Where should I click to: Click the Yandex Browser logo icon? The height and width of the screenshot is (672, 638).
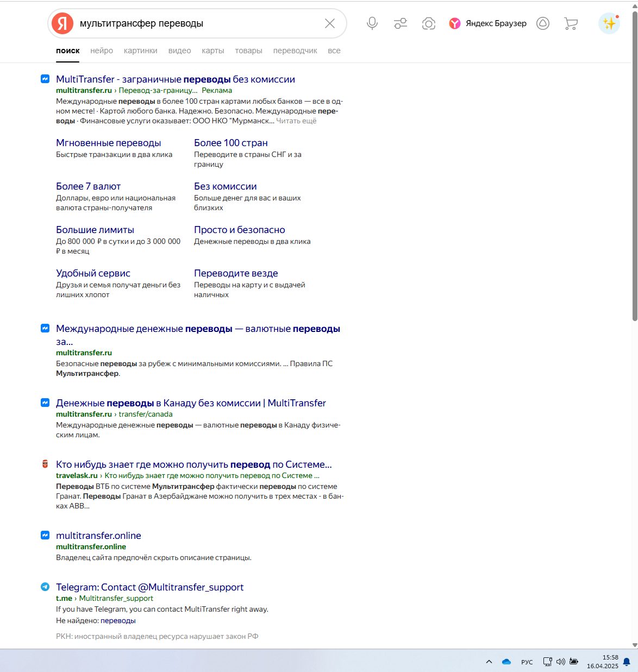[455, 23]
